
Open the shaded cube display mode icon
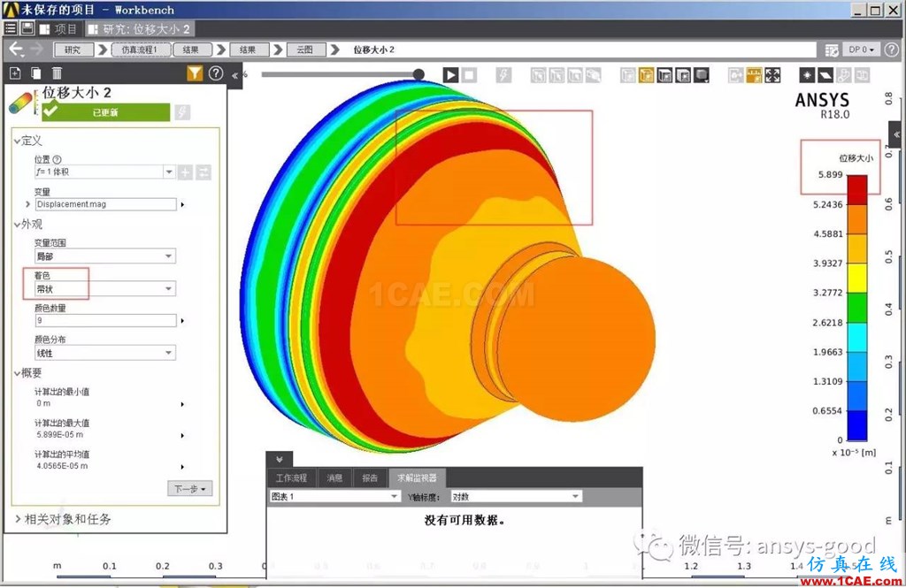click(702, 75)
